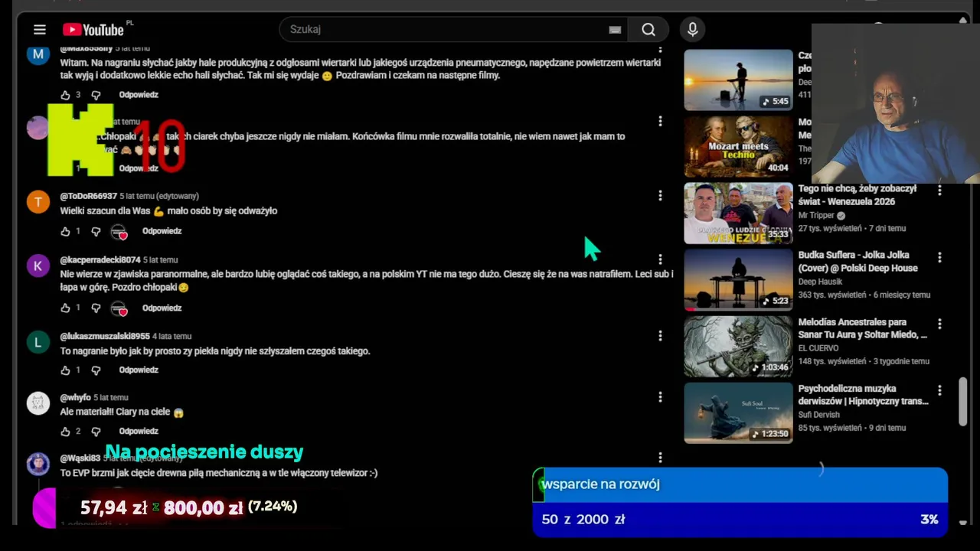The height and width of the screenshot is (551, 980).
Task: Open Mozart meets Techno video thumbnail
Action: 738,146
